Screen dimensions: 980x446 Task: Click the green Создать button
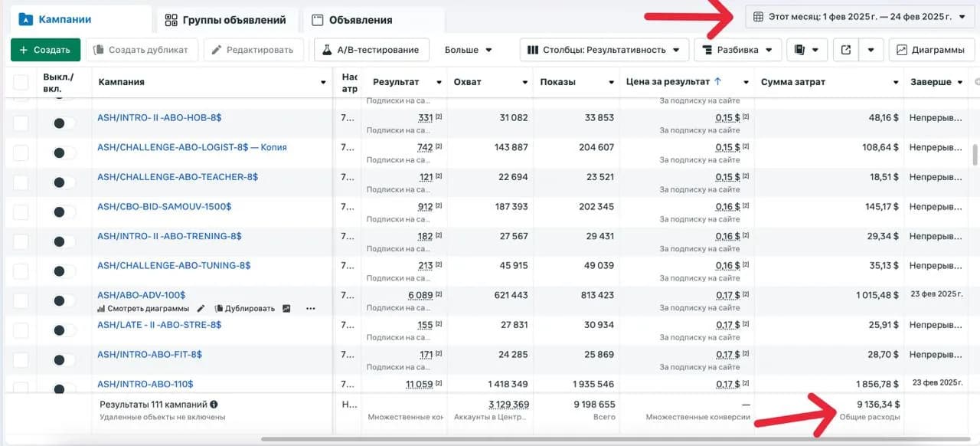coord(45,50)
